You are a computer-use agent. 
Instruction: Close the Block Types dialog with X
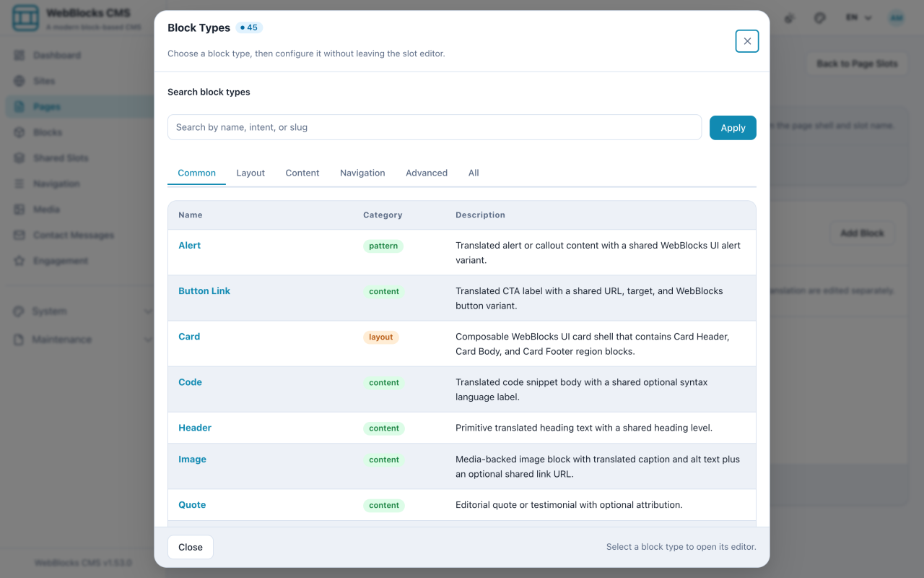click(x=747, y=41)
